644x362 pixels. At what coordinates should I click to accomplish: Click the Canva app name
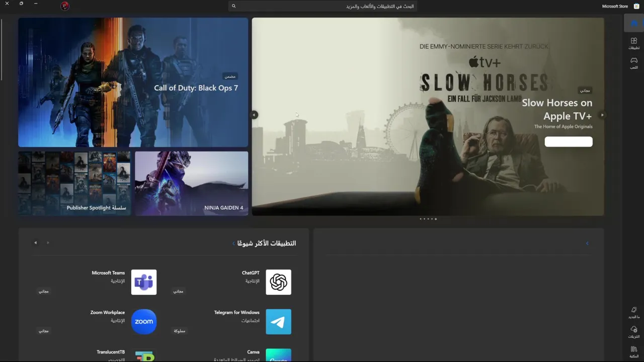(254, 352)
